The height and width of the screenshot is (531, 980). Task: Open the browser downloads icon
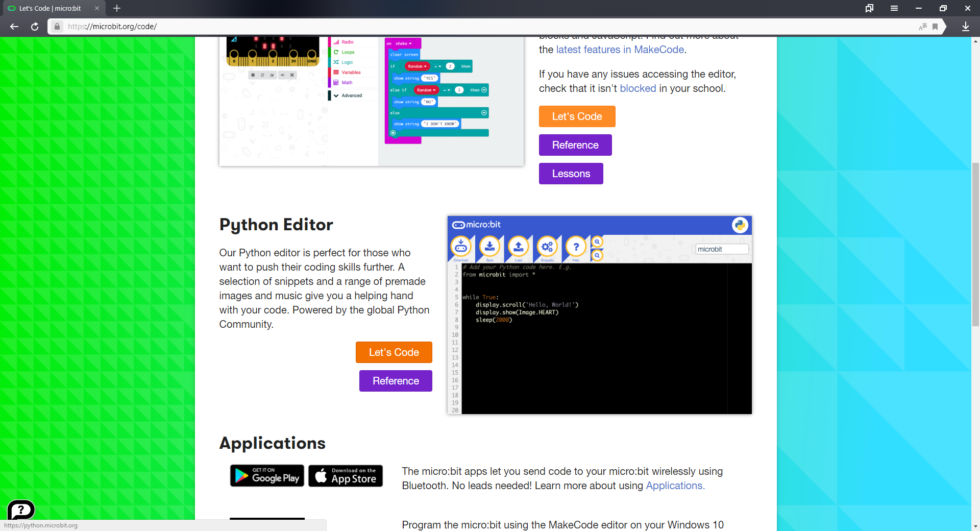tap(966, 27)
